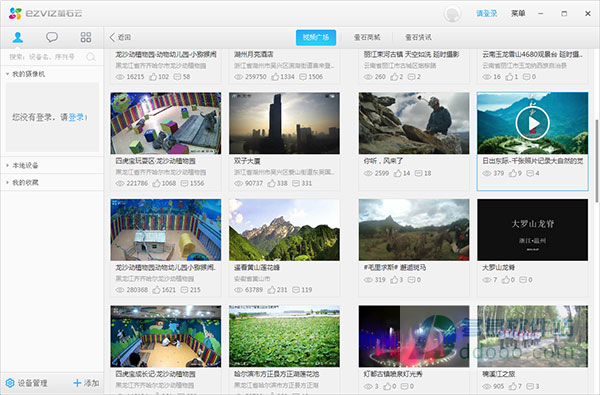Switch to the 萤石商城 tab
Image resolution: width=600 pixels, height=395 pixels.
[x=367, y=38]
